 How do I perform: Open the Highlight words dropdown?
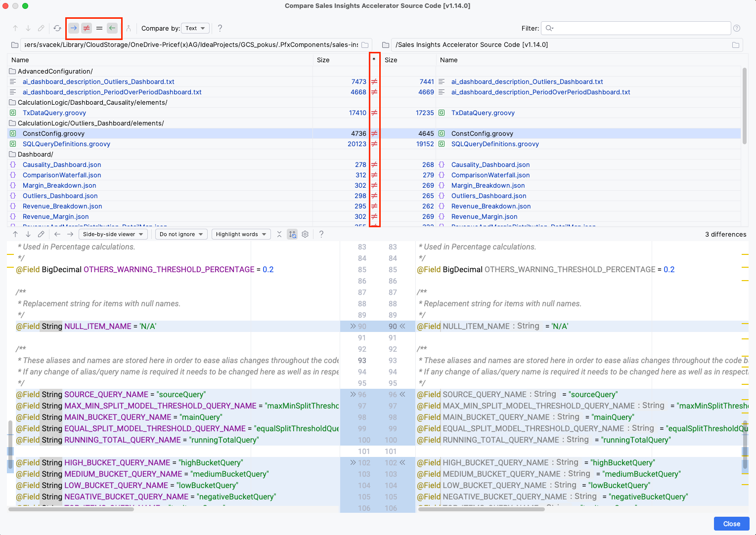(x=241, y=234)
